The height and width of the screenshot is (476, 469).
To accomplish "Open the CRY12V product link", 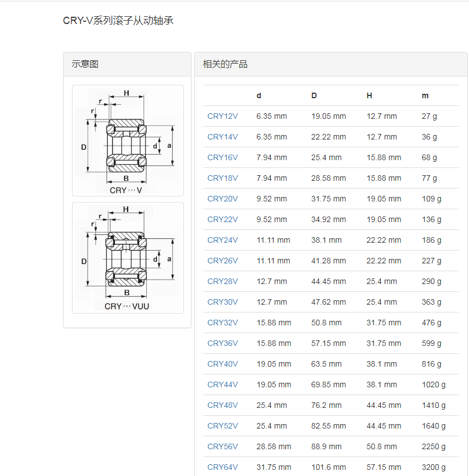I will pyautogui.click(x=222, y=116).
